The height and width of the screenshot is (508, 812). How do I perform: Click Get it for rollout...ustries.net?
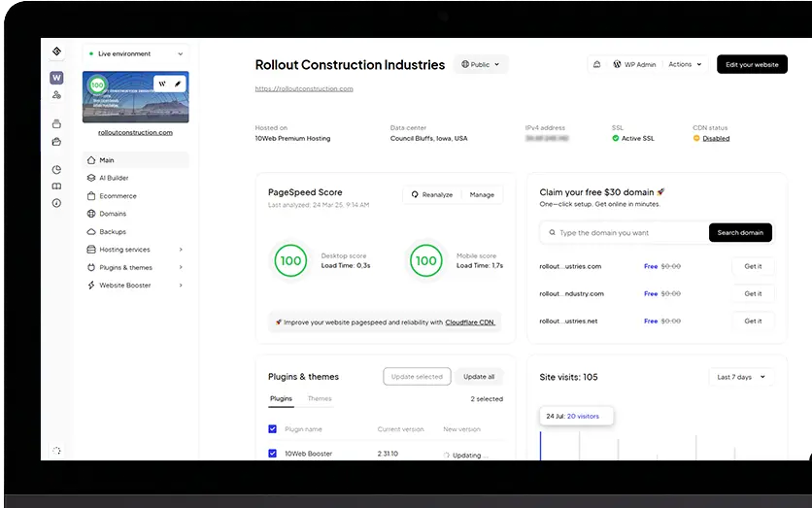[753, 322]
